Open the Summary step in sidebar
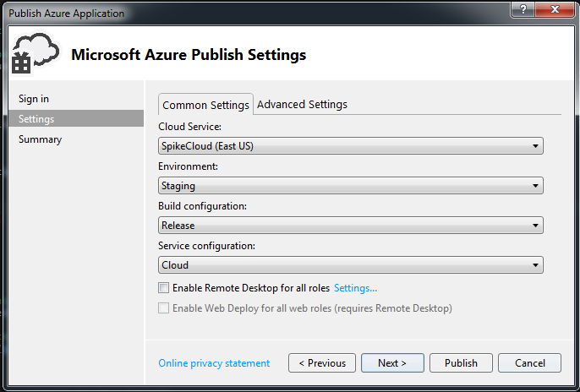580x392 pixels. click(x=40, y=139)
